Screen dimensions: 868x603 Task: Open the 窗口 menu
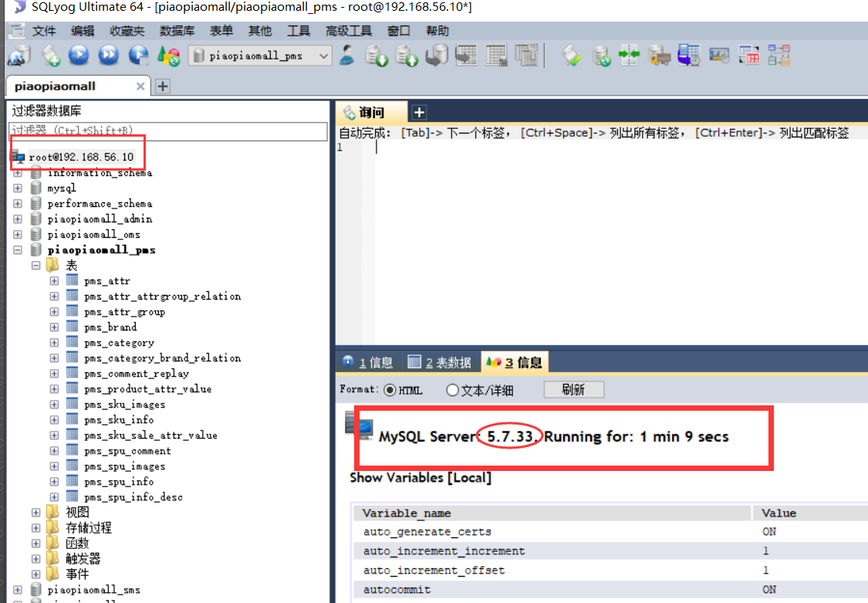[x=399, y=31]
